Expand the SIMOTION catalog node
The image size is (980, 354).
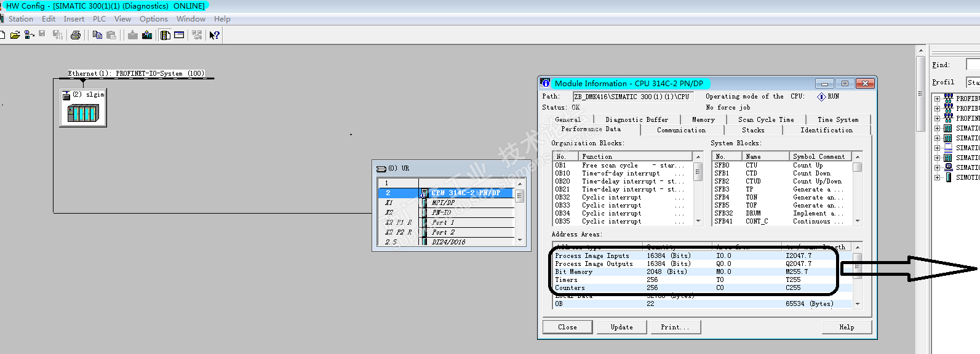[937, 177]
